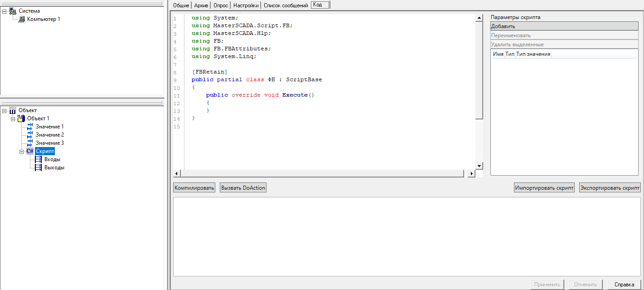Click ScriptBase in class declaration
This screenshot has width=644, height=290.
click(x=304, y=79)
